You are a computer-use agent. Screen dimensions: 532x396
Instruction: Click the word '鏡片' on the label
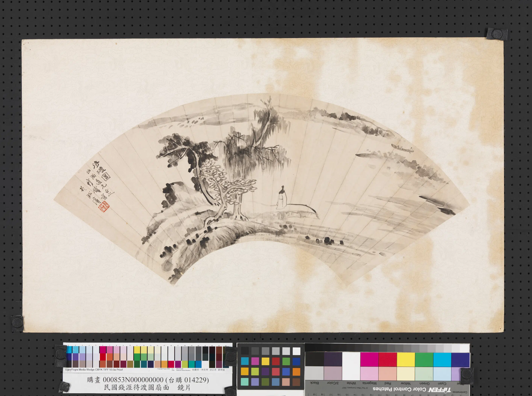pos(184,388)
